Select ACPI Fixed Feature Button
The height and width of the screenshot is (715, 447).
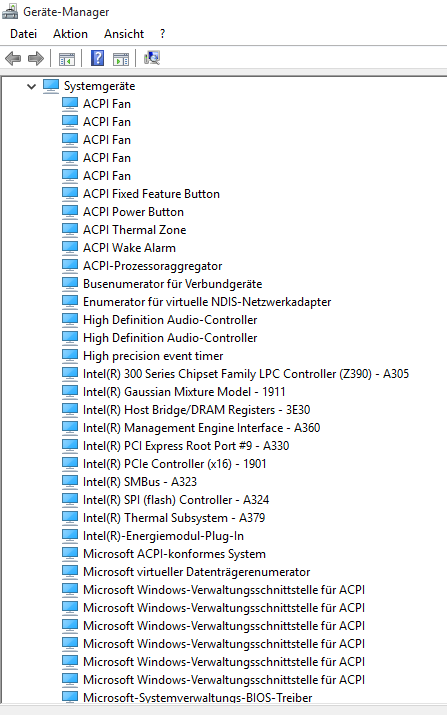point(151,194)
